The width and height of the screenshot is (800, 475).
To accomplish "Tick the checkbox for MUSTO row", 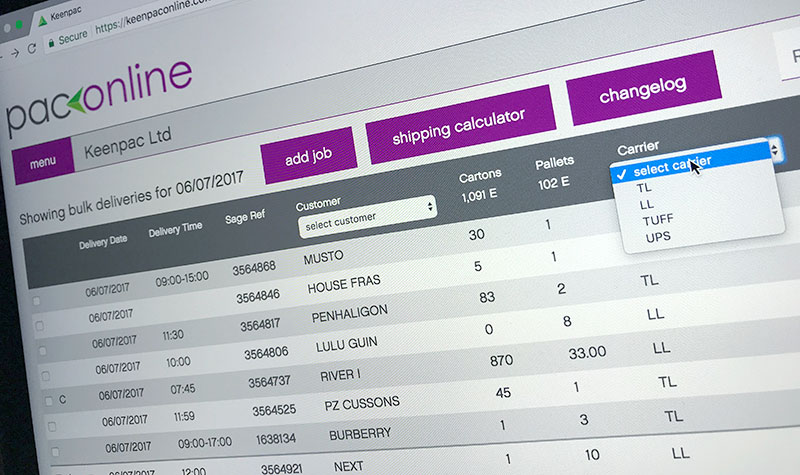I will click(x=36, y=301).
